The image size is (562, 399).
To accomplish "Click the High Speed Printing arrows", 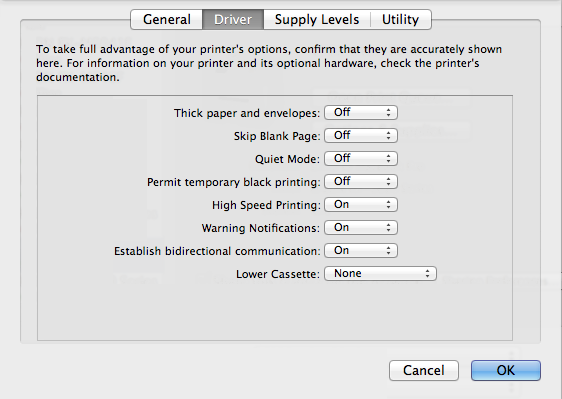I will (x=388, y=204).
